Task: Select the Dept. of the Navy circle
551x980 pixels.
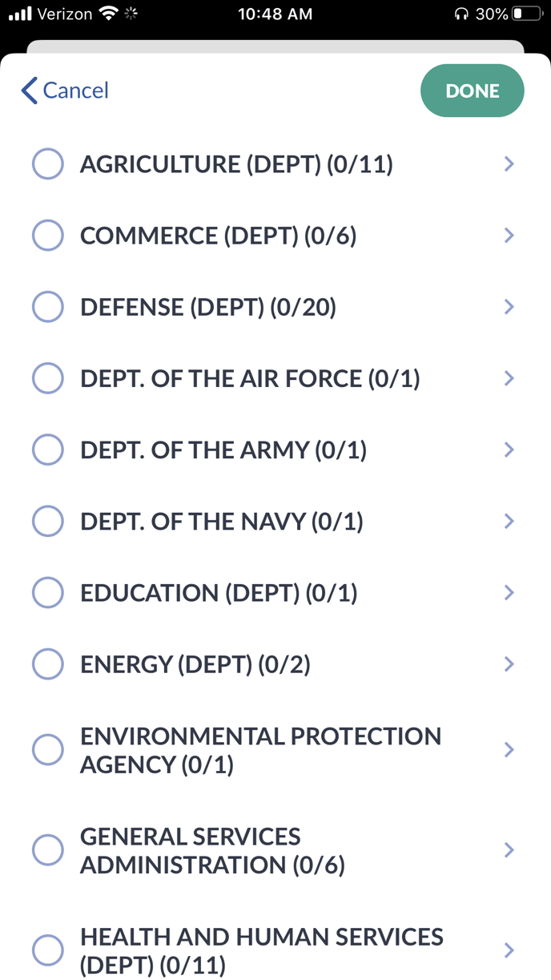Action: coord(48,522)
